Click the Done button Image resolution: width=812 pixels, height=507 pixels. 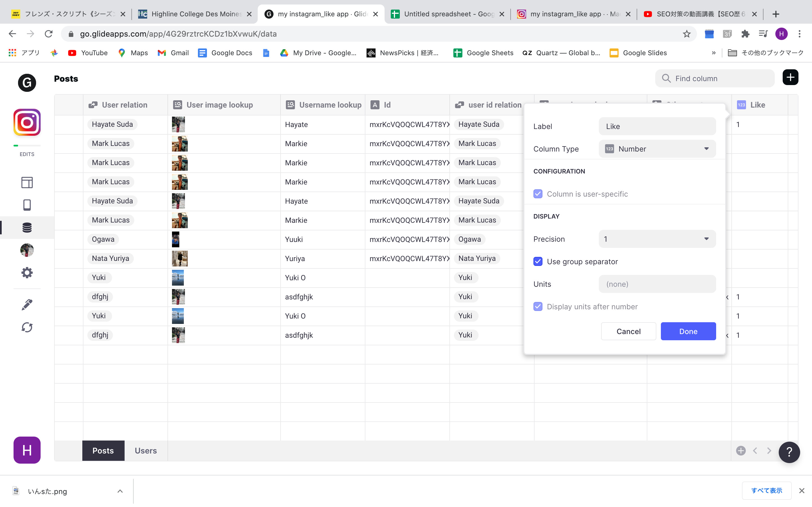(688, 331)
